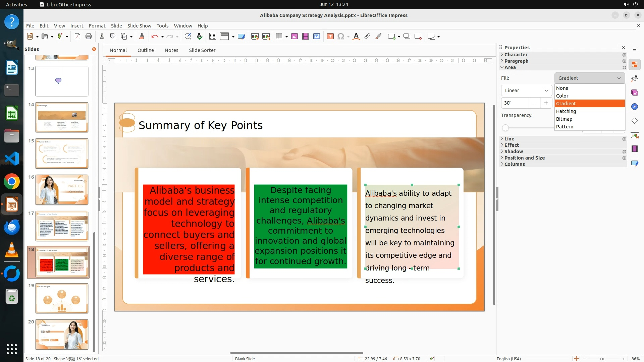Click the Transparency slider handle
This screenshot has height=362, width=644.
click(x=505, y=127)
